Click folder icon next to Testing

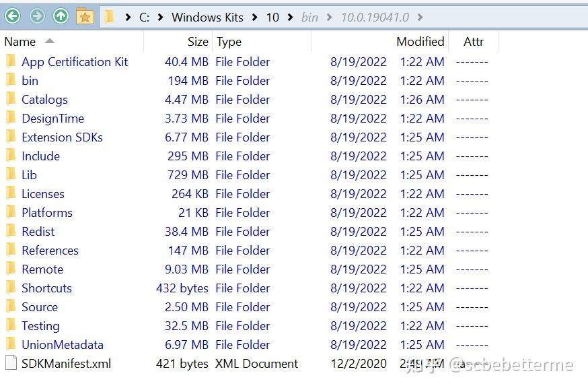tap(11, 325)
